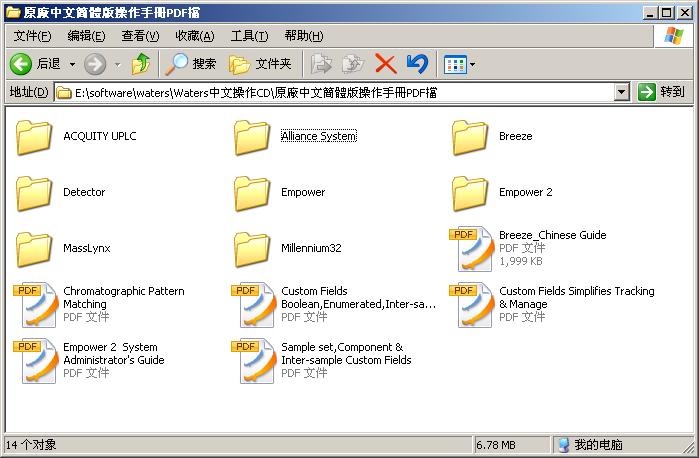
Task: Click the folder icon in address bar
Action: tap(64, 93)
